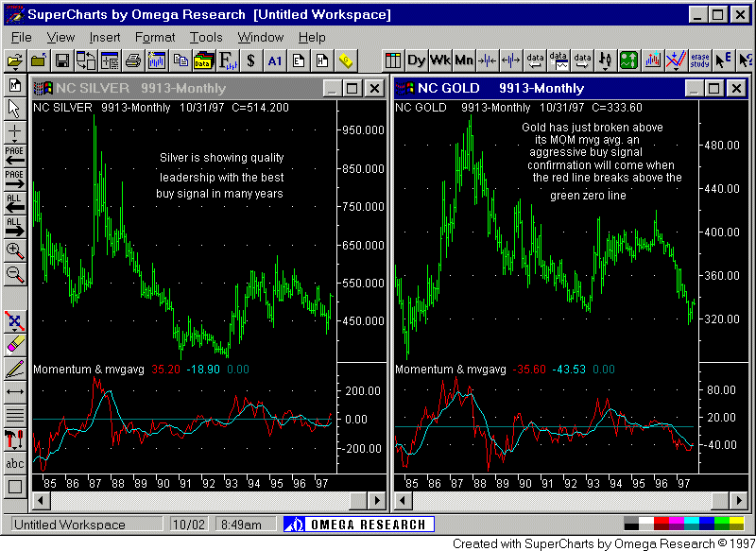This screenshot has height=551, width=756.
Task: Click the new chart window icon
Action: point(157,60)
